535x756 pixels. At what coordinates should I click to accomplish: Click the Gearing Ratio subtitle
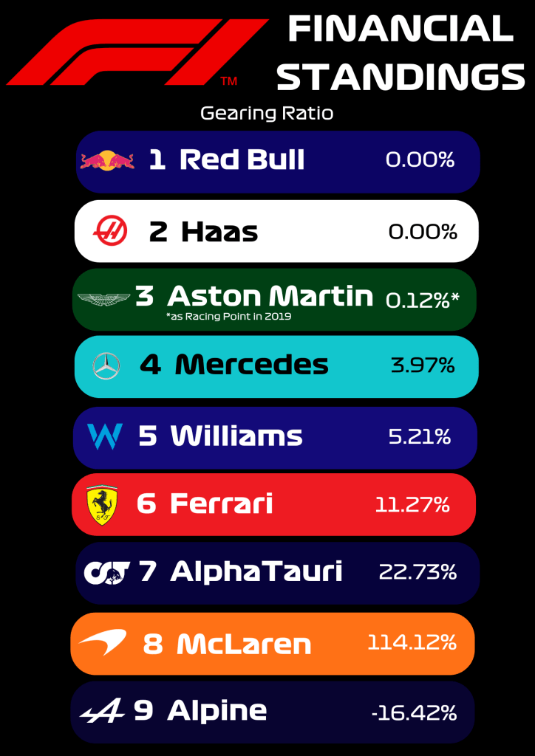(x=267, y=114)
